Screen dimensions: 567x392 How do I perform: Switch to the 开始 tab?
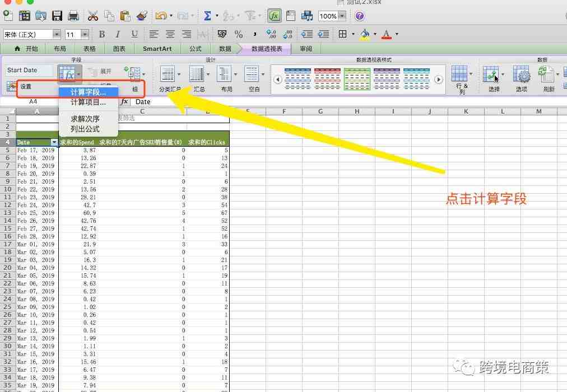(27, 49)
